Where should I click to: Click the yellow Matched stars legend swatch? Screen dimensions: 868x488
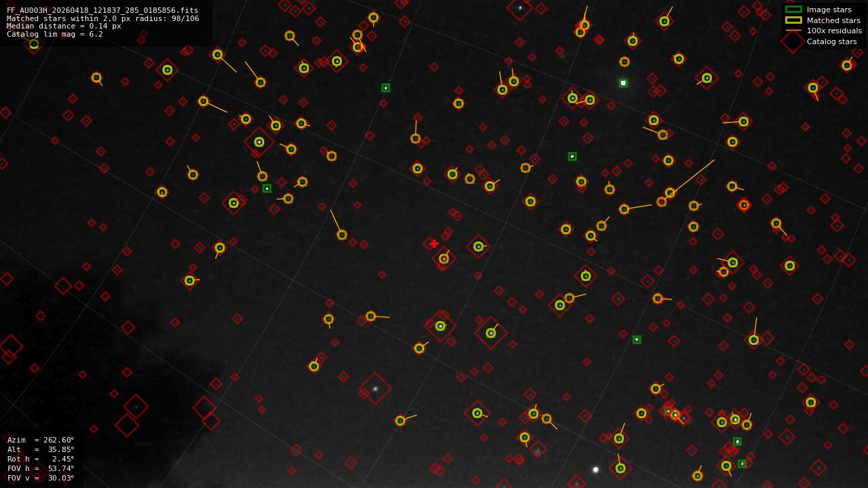tap(793, 20)
